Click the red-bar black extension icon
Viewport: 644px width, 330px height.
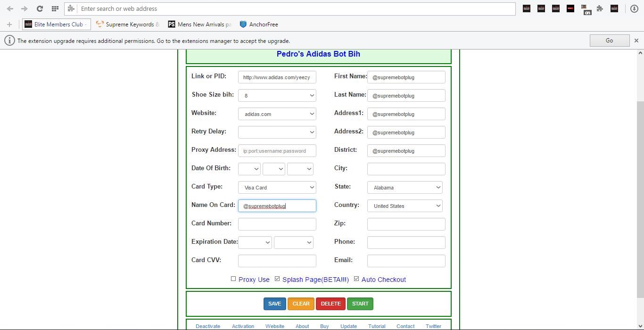point(570,8)
